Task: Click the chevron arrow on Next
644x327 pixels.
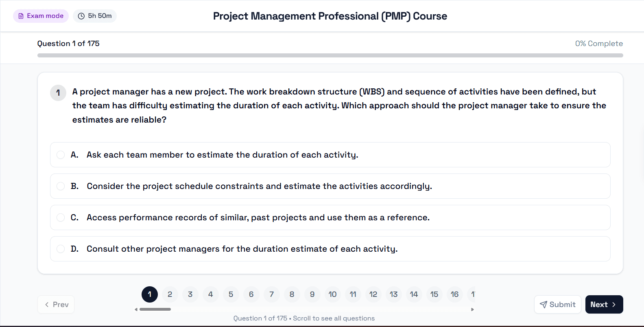Action: (x=614, y=305)
